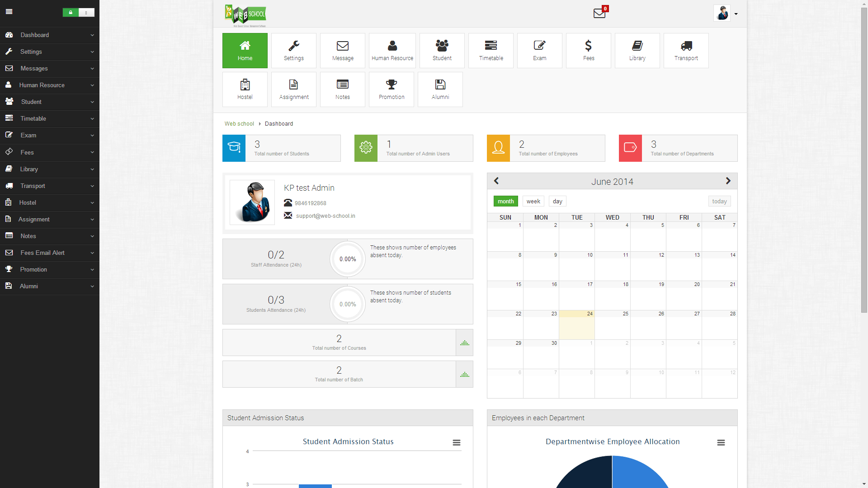Image resolution: width=868 pixels, height=488 pixels.
Task: Open the Timetable module
Action: pos(490,50)
